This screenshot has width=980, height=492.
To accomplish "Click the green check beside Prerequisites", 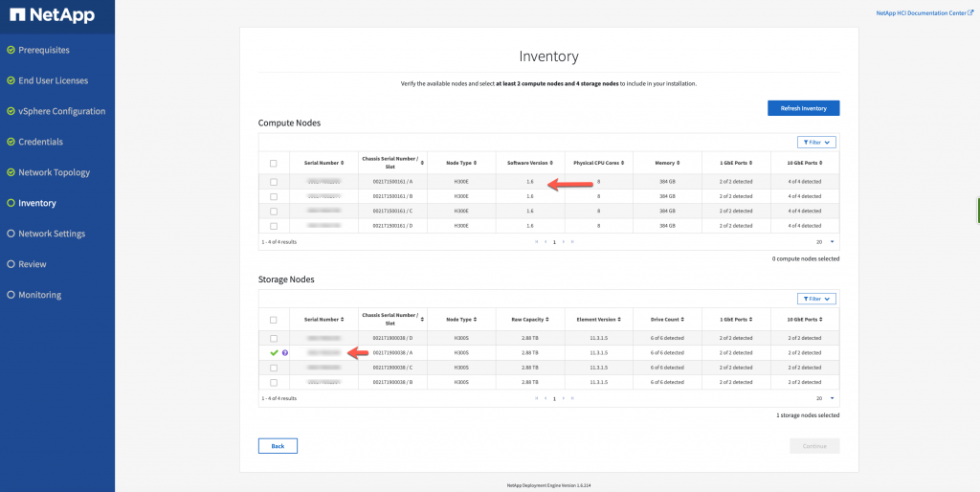I will tap(11, 50).
